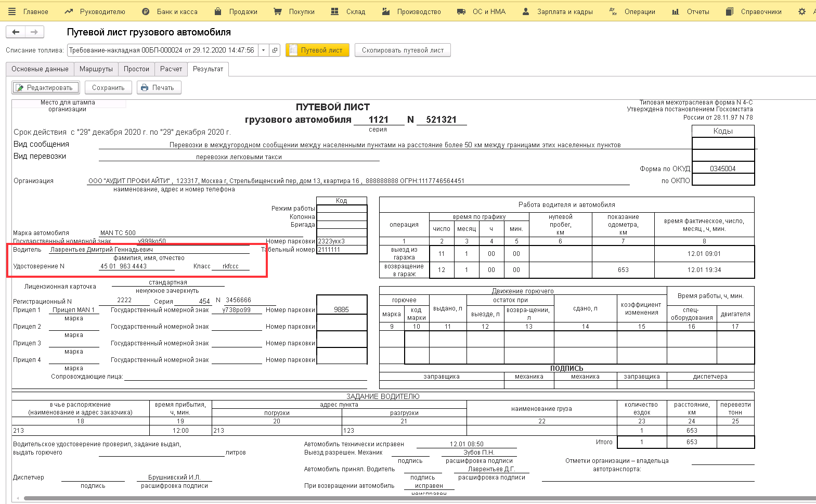Click the Списание топлива field

coord(163,50)
